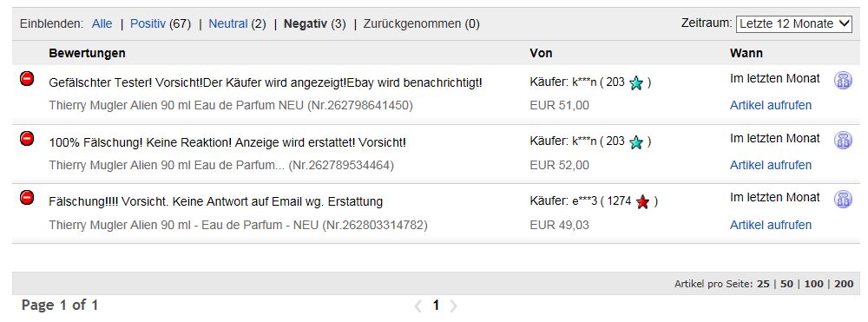Viewport: 868px width, 322px height.
Task: Click the teal star next to the first k***n buyer
Action: 636,83
